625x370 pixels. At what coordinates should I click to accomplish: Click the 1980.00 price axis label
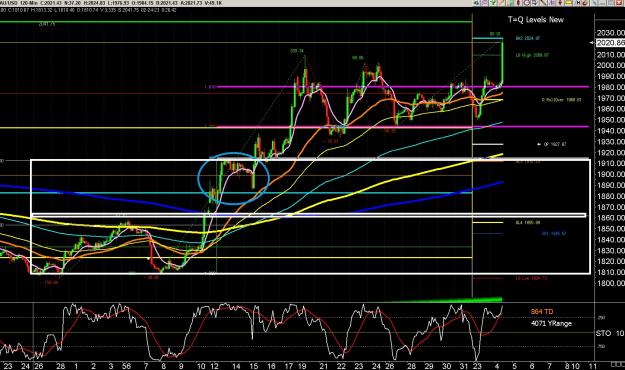(611, 87)
